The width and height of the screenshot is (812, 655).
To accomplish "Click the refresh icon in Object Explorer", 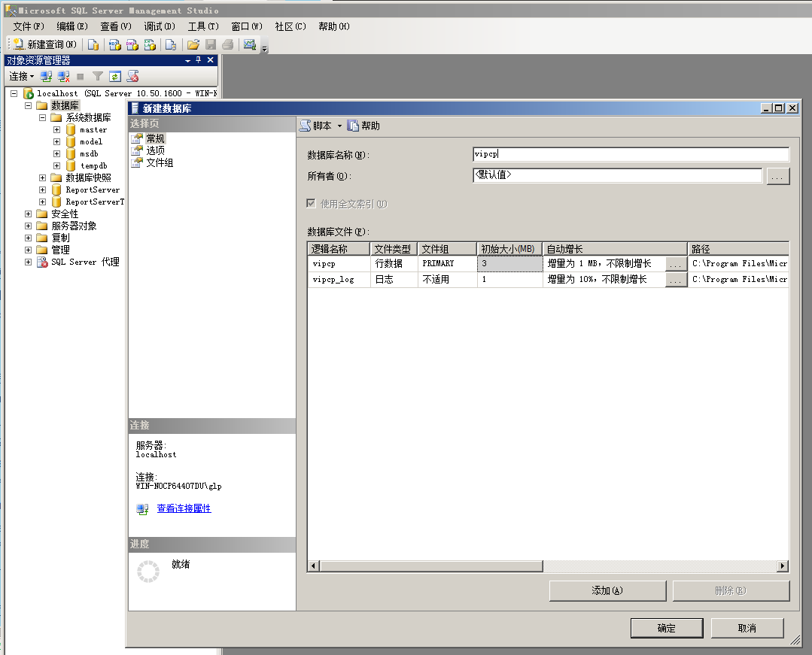I will tap(115, 77).
